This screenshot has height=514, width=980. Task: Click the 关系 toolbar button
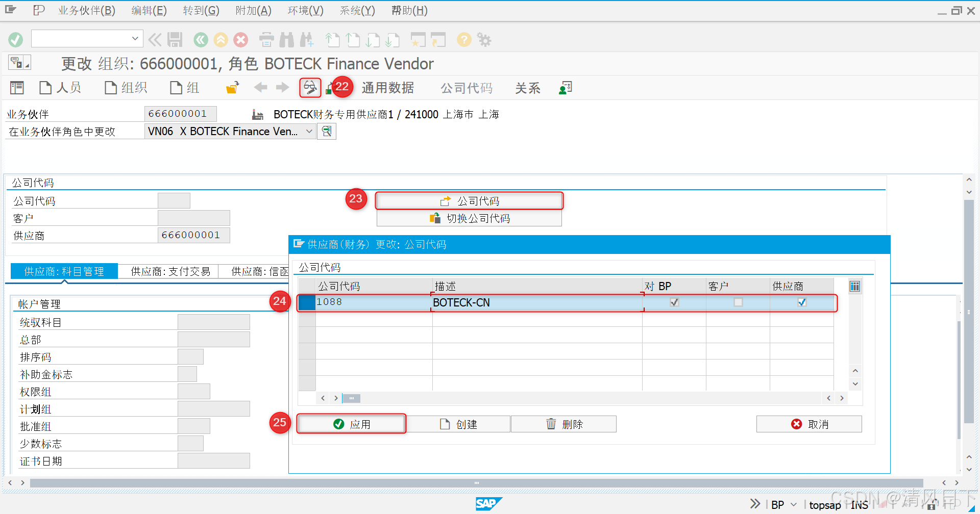pyautogui.click(x=527, y=88)
